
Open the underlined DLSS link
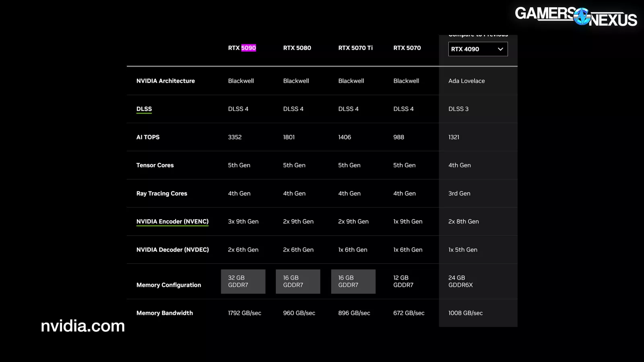pos(144,109)
